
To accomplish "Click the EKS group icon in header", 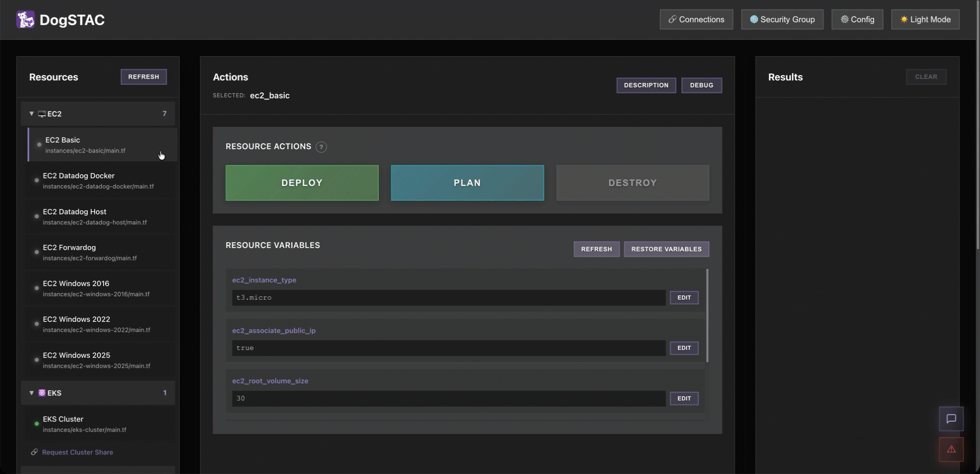I will coord(42,393).
